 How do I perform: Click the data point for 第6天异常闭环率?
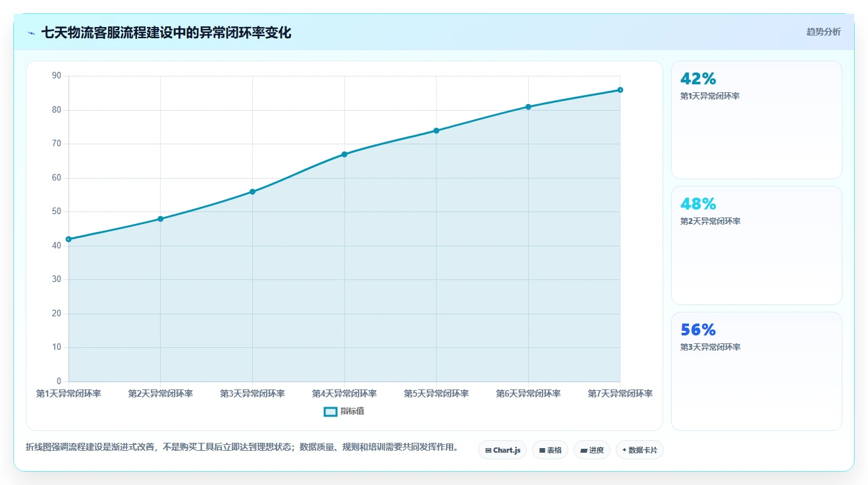[528, 107]
